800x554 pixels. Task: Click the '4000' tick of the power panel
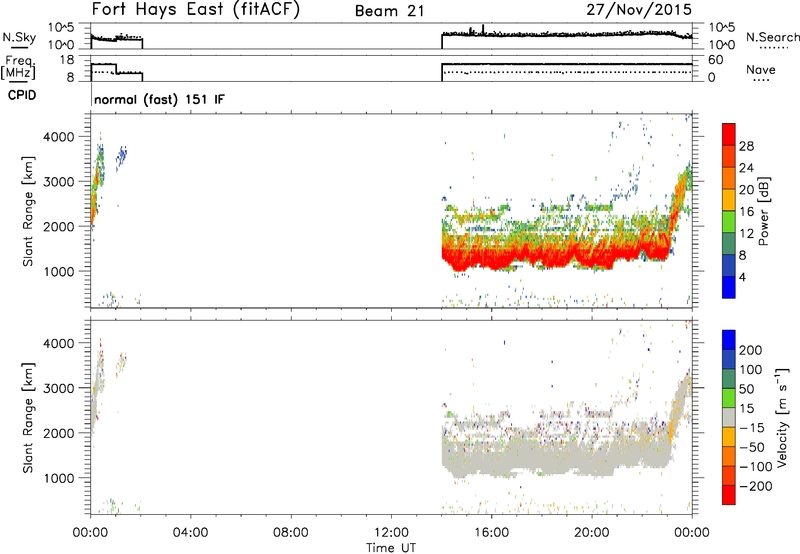[58, 137]
